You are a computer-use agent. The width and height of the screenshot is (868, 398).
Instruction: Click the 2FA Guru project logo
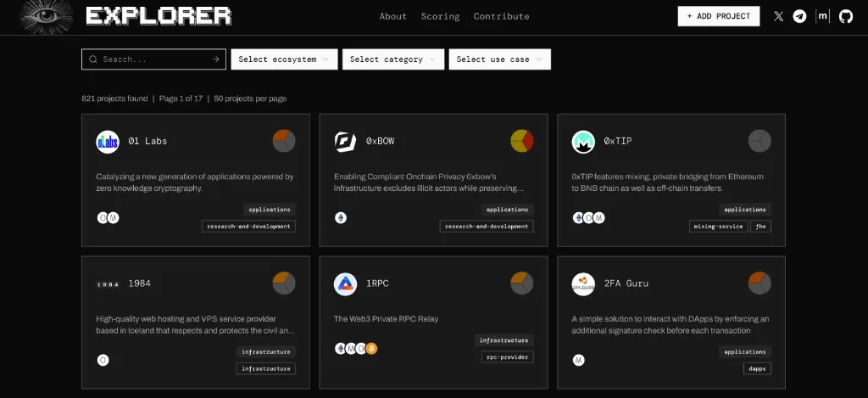(x=583, y=284)
